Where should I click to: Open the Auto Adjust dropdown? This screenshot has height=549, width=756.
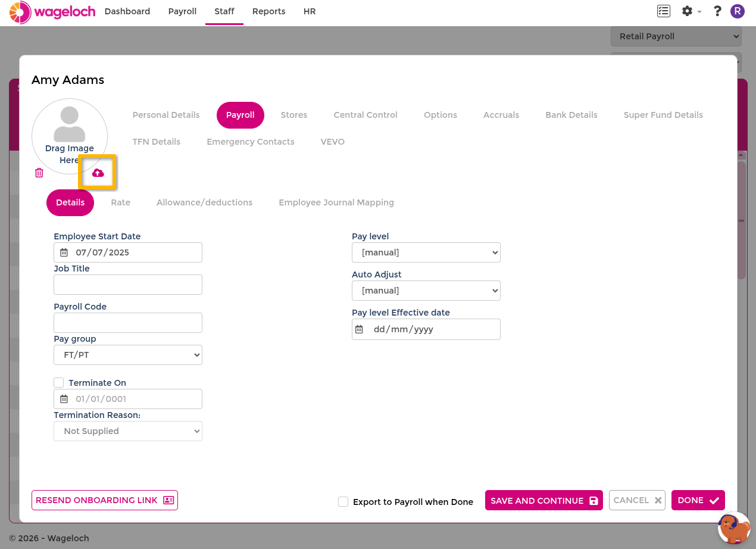426,291
